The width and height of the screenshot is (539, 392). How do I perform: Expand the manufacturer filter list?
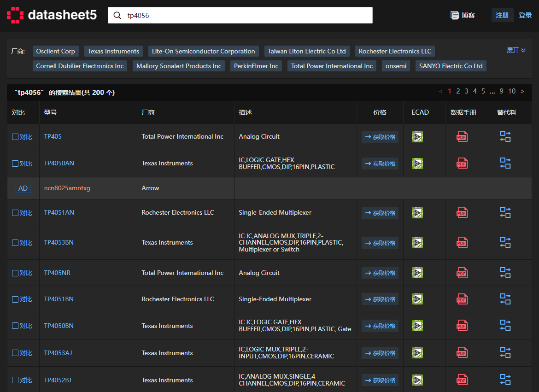tap(516, 50)
